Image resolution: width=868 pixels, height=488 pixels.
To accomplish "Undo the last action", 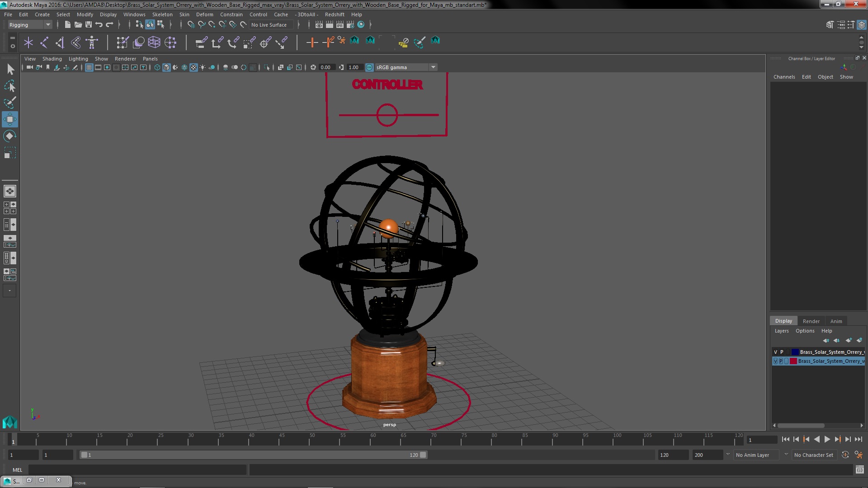I will (99, 25).
